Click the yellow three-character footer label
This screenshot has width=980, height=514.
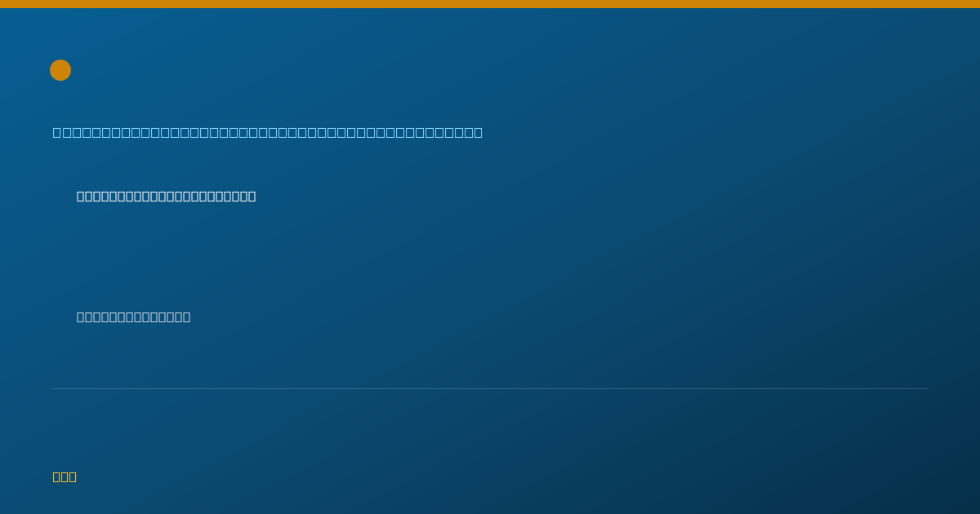tap(65, 476)
